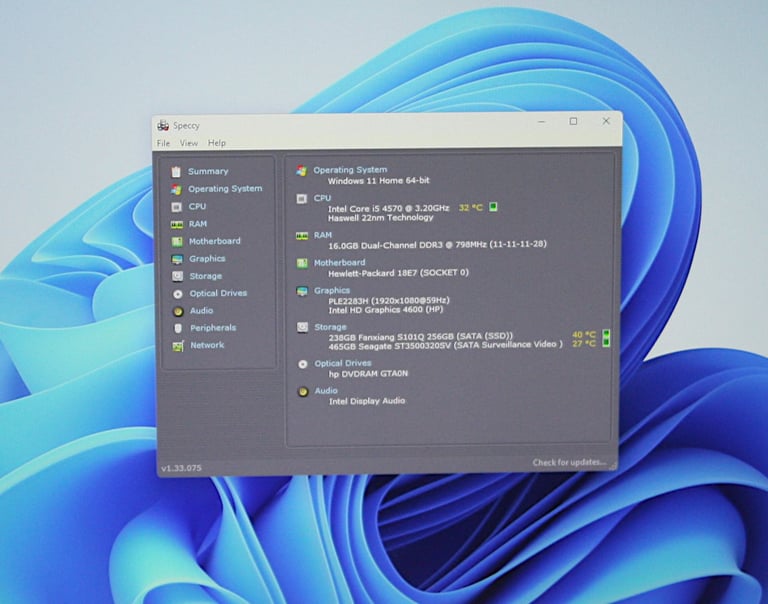Click the monitor icon beside Graphics heading

click(x=302, y=291)
